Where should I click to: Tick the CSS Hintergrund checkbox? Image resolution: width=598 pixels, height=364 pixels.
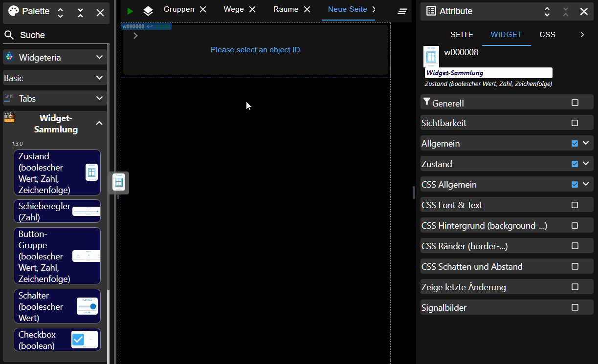pos(575,226)
